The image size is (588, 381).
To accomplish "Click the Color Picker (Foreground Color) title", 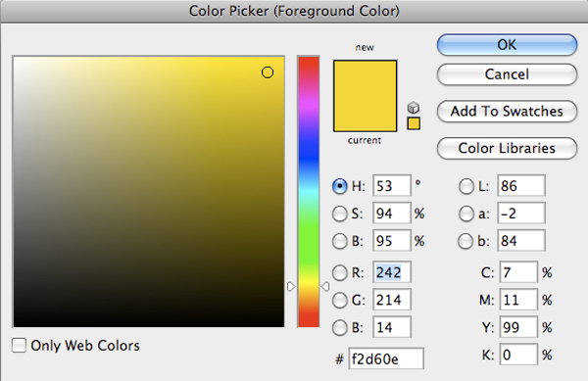I will tap(294, 11).
